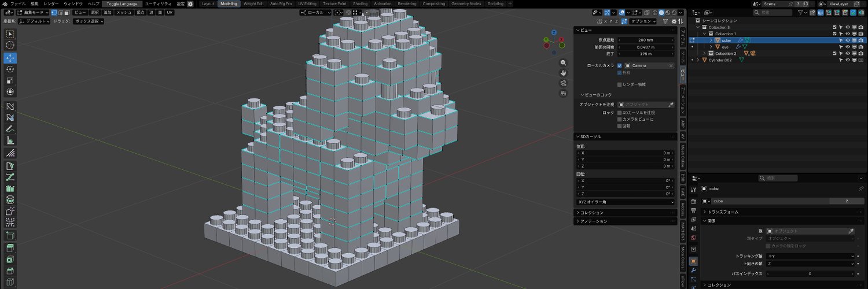Switch to vertex select mode
868x289 pixels.
pos(54,12)
